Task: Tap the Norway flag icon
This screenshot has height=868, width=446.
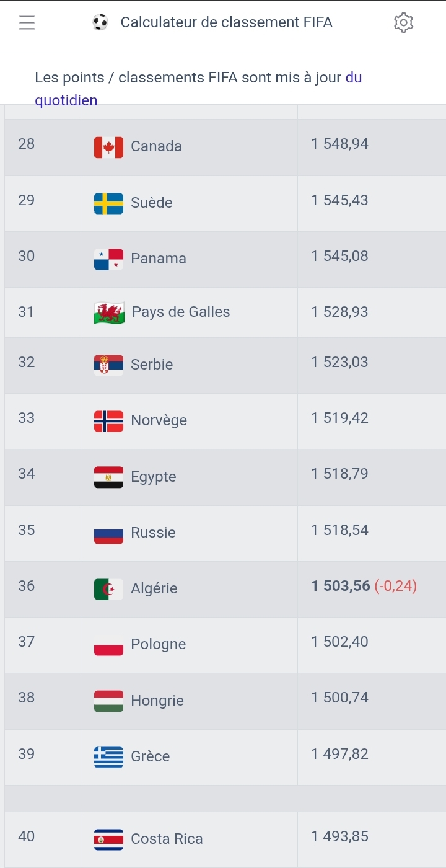Action: (x=108, y=421)
